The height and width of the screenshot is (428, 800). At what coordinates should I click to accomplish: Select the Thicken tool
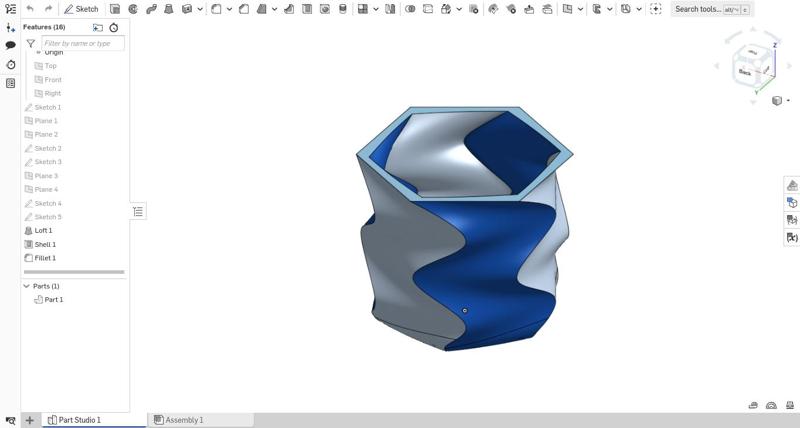click(187, 9)
